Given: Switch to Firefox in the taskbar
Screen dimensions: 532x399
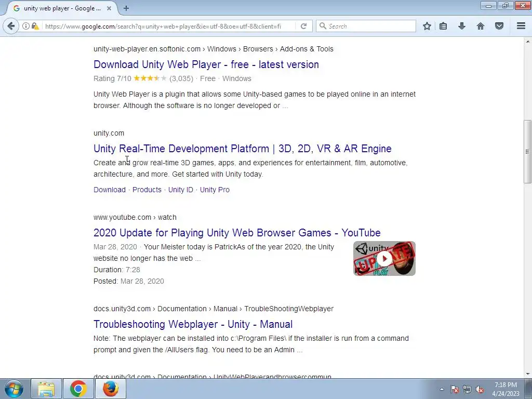Looking at the screenshot, I should point(111,389).
